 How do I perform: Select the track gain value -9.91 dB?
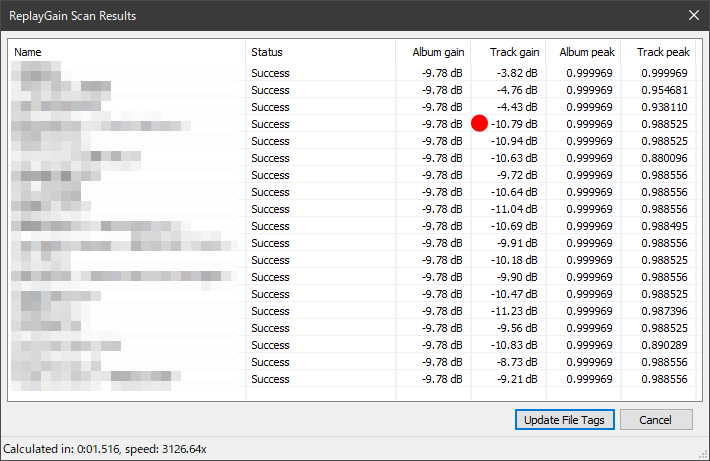click(x=517, y=243)
